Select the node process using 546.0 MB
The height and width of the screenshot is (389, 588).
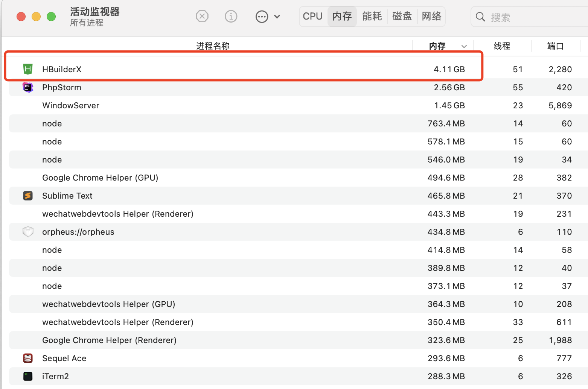[x=299, y=160]
